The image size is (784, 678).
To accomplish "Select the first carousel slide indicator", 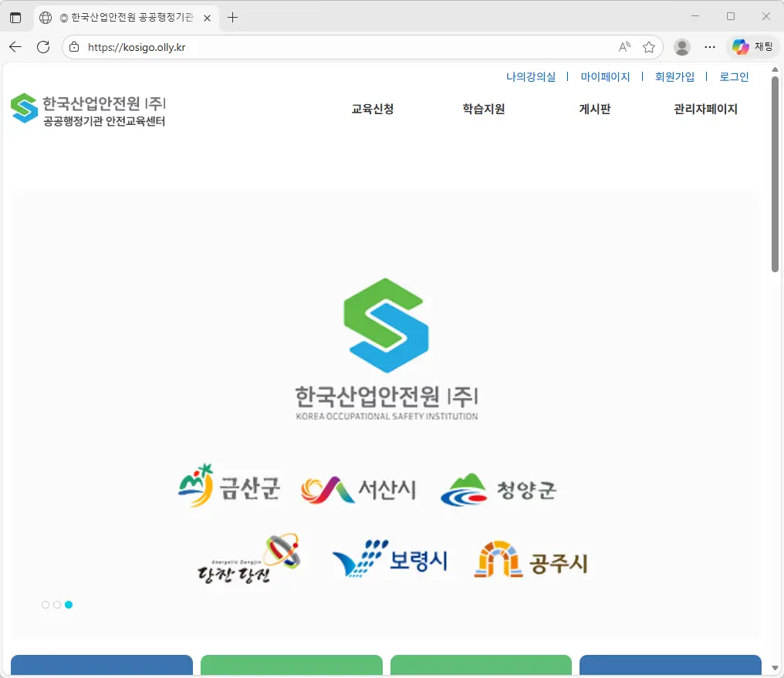I will pos(46,605).
